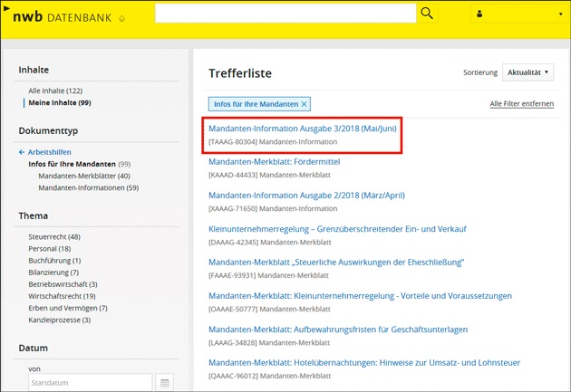Open 'Mandanten-Merkblatt: Fördermittel' document

tap(275, 162)
